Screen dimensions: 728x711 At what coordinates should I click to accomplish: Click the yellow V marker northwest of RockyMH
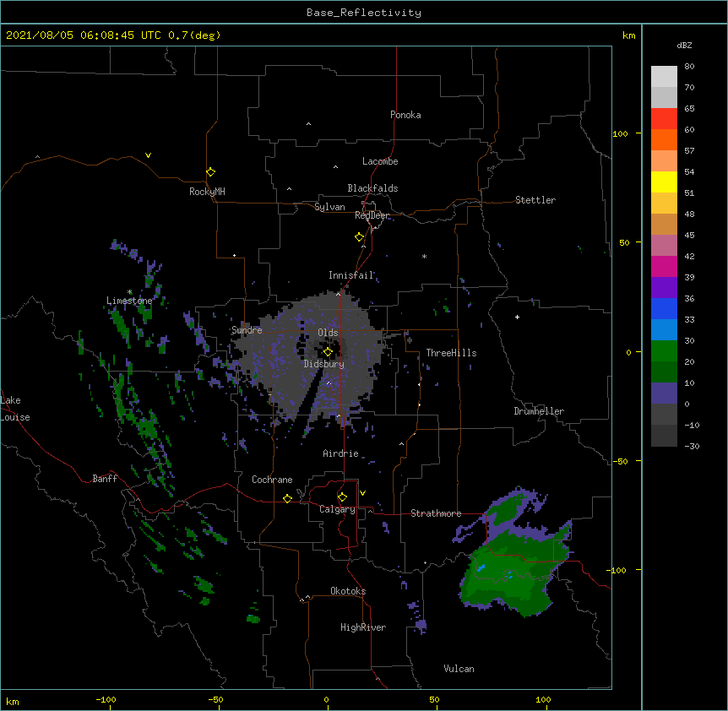point(148,155)
